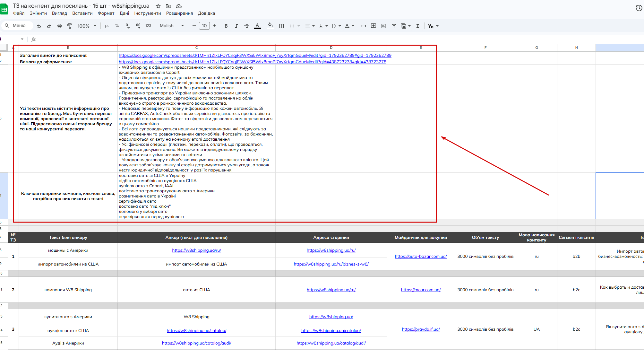Click the Create filter icon
This screenshot has width=644, height=350.
[394, 26]
